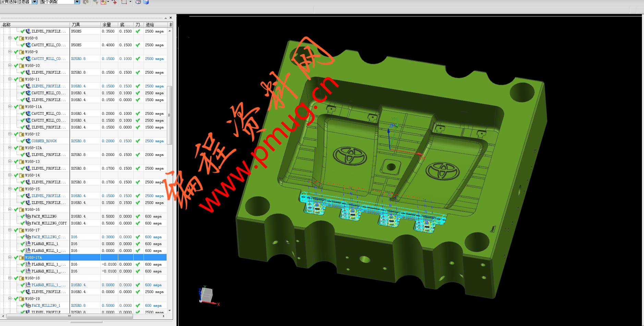This screenshot has width=644, height=326.
Task: Select the FACE_MILLING_COPY operation name
Action: pyautogui.click(x=49, y=223)
